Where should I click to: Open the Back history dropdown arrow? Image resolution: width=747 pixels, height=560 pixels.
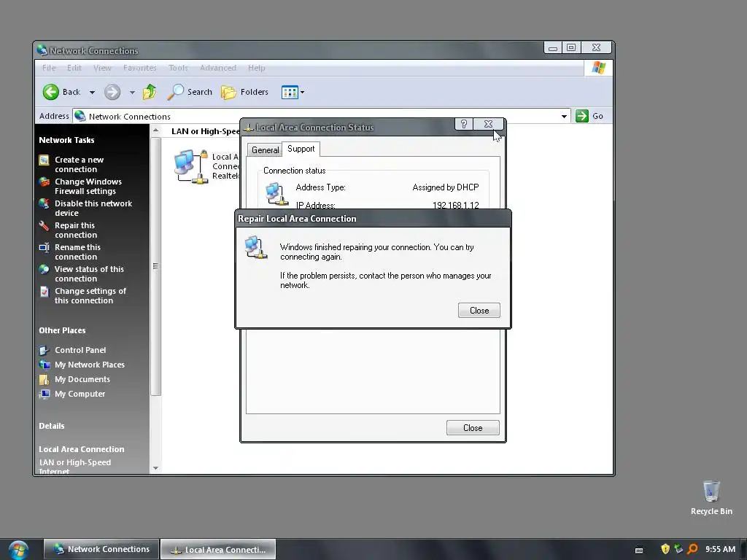[92, 93]
